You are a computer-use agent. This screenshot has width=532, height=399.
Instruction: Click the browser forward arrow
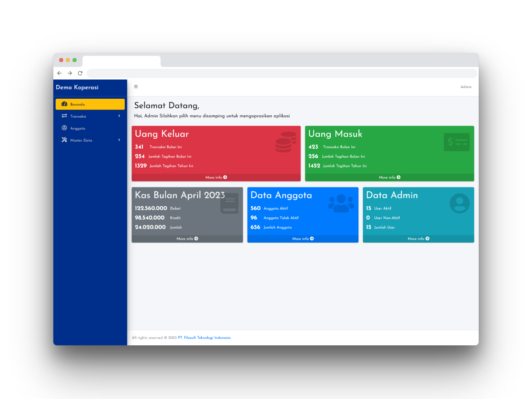point(70,73)
